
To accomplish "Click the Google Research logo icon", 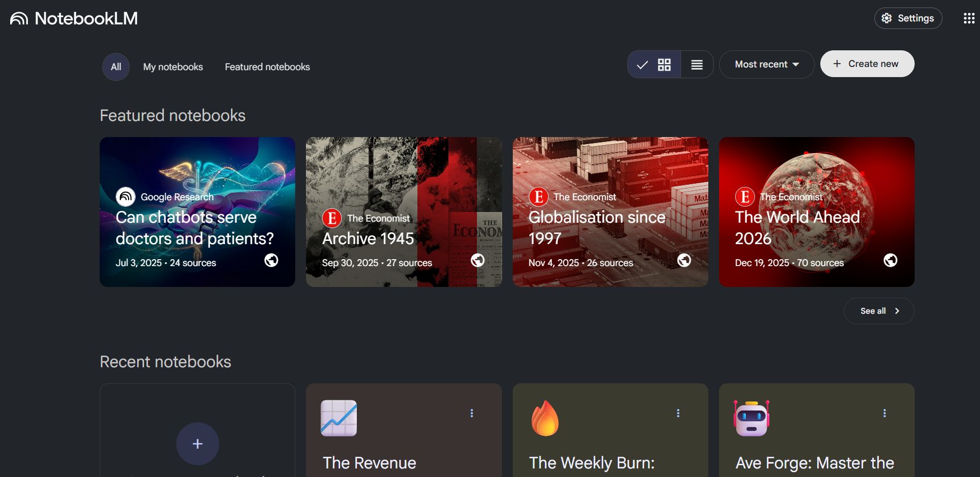I will 125,196.
